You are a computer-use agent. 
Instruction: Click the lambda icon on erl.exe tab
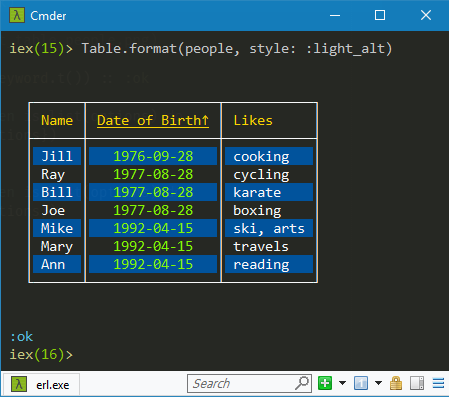(x=19, y=384)
